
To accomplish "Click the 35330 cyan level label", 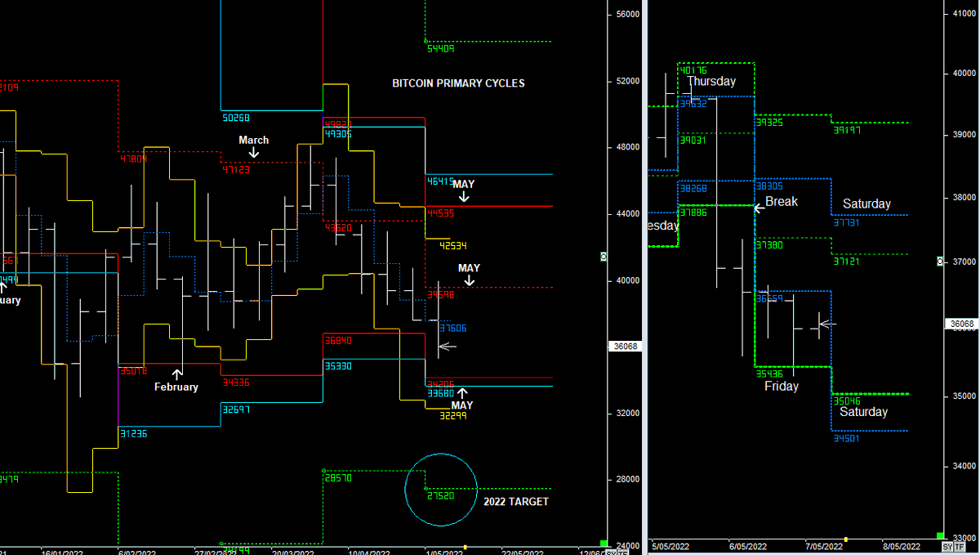I will [338, 366].
